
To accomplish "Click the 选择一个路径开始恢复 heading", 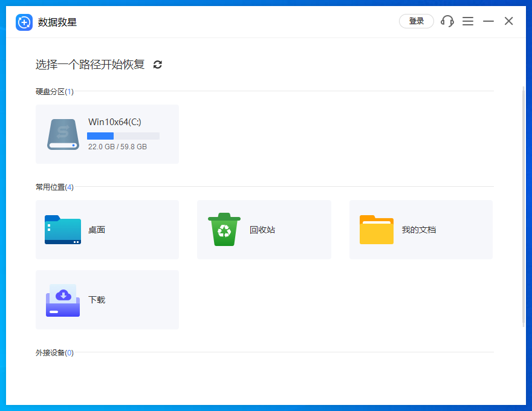I will coord(90,65).
